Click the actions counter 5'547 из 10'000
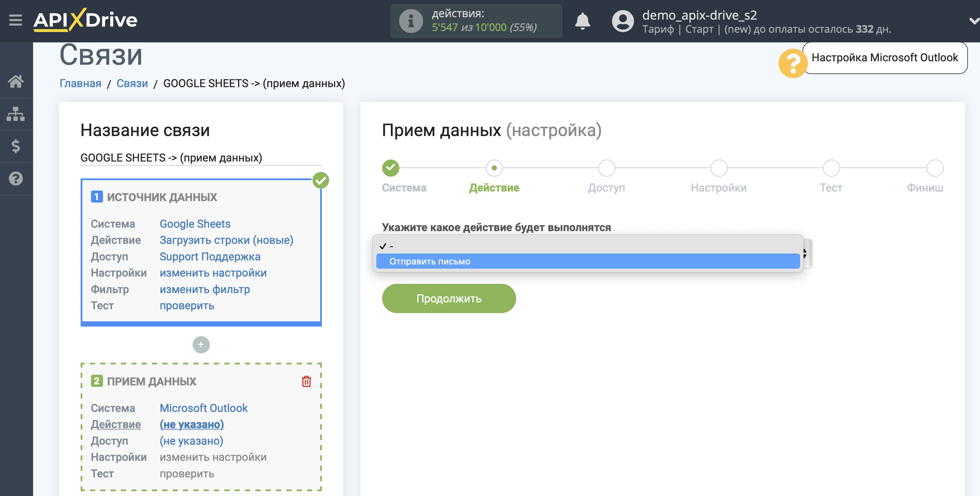The image size is (980, 496). click(x=484, y=28)
